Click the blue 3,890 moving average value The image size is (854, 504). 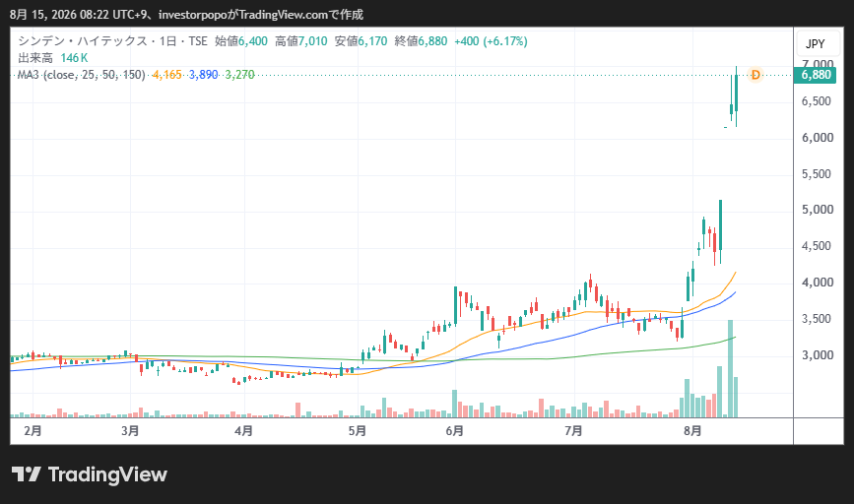click(203, 75)
